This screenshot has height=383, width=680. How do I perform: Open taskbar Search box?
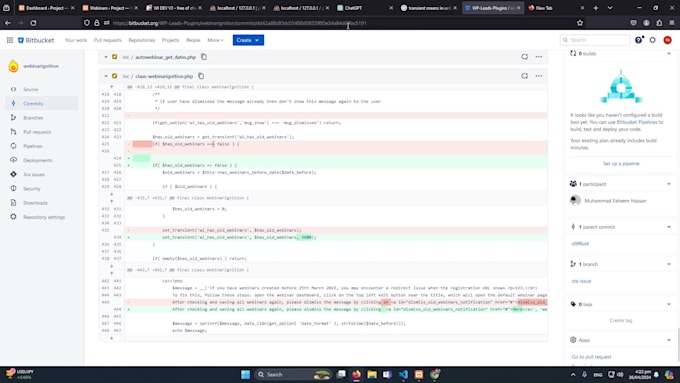coord(294,374)
